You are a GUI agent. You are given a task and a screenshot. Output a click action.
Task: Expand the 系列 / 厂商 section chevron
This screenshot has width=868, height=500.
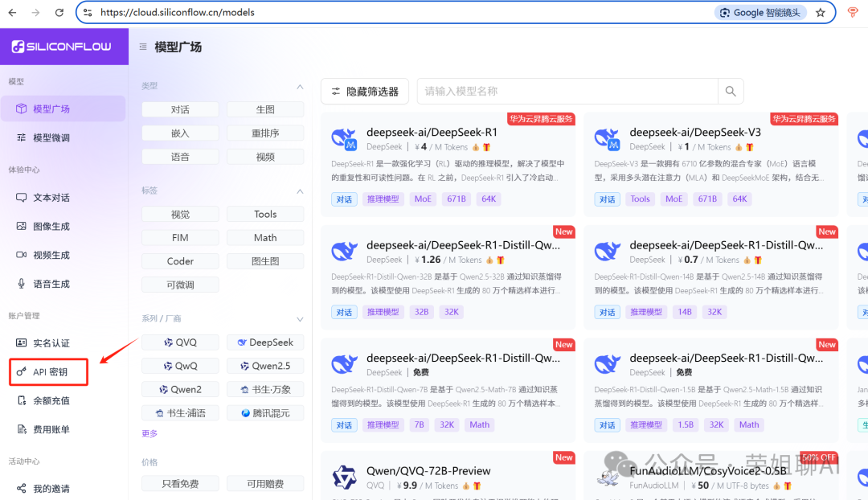pos(300,319)
